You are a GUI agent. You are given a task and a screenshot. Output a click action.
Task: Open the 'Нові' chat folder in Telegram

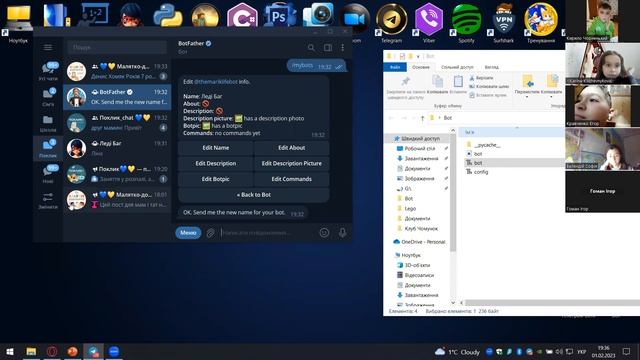point(48,174)
